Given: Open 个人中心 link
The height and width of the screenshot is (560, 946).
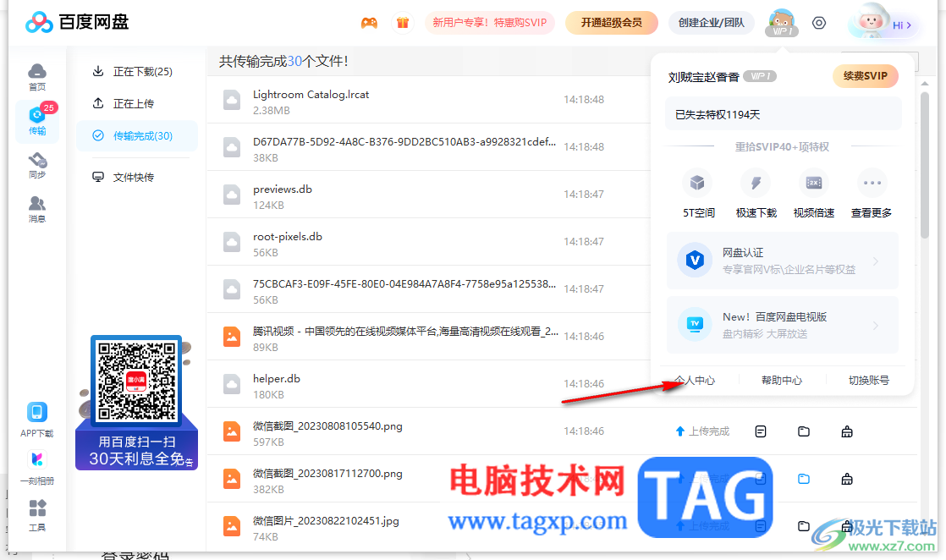Looking at the screenshot, I should [x=695, y=380].
